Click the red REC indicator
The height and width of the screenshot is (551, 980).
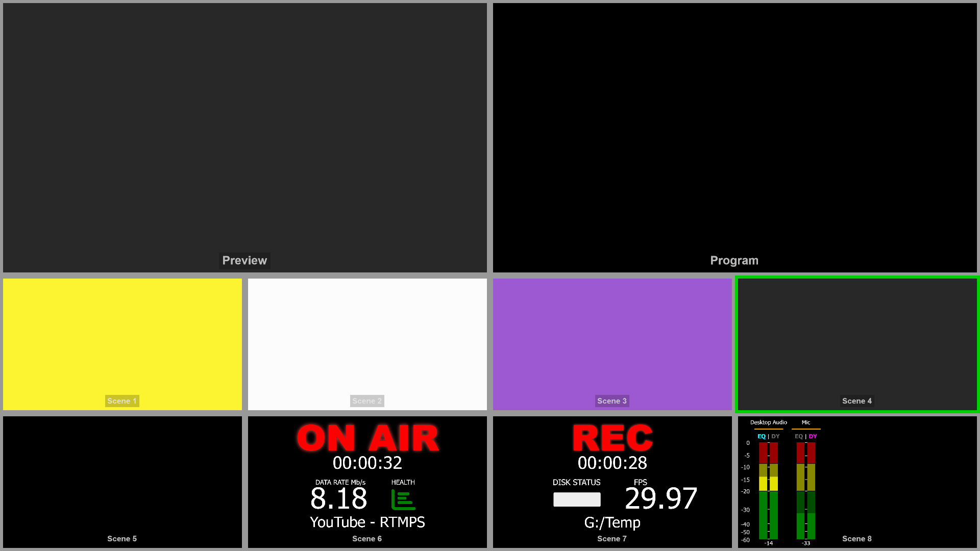tap(612, 438)
